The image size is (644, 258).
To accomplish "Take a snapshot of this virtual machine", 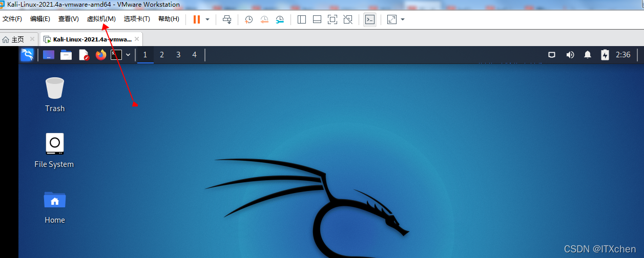I will click(x=248, y=19).
